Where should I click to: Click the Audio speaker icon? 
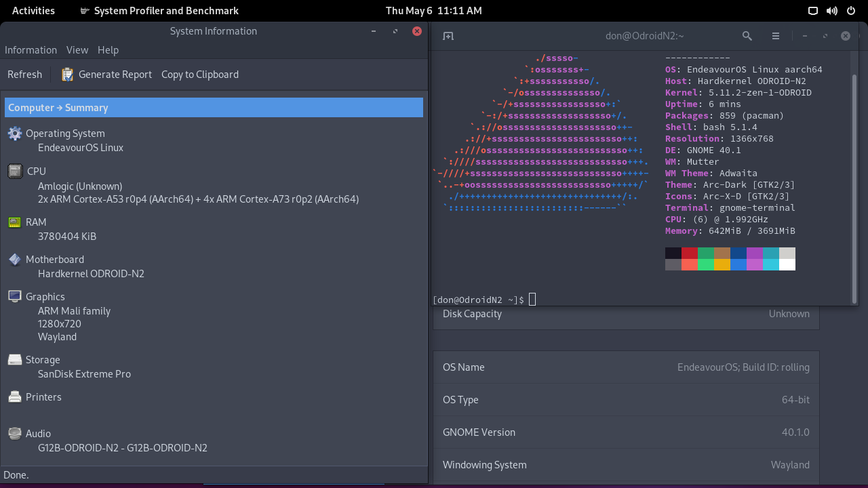click(x=15, y=434)
